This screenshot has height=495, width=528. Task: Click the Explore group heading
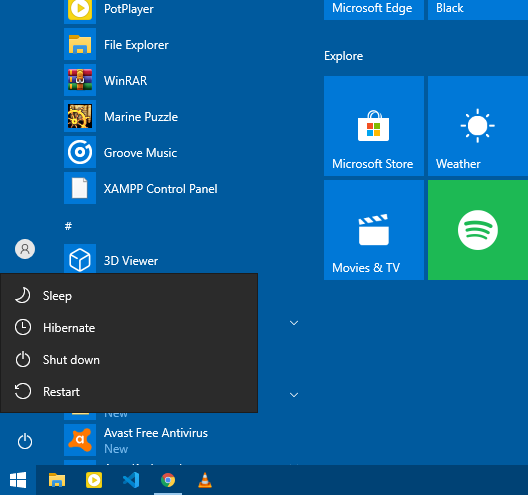point(343,56)
